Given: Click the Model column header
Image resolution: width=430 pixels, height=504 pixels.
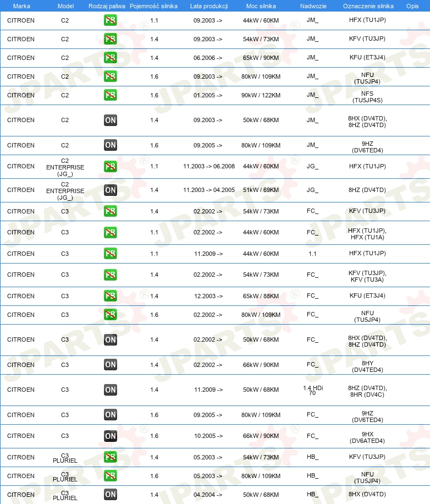Looking at the screenshot, I should pyautogui.click(x=65, y=6).
